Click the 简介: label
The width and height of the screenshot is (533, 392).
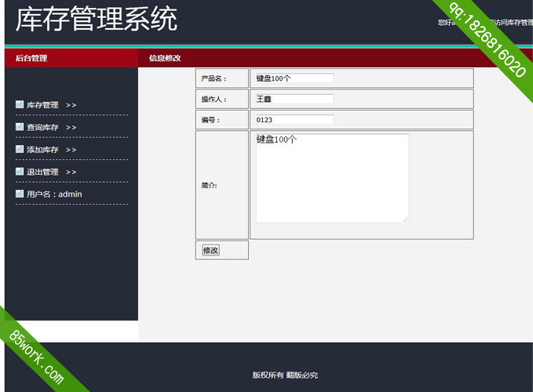209,185
